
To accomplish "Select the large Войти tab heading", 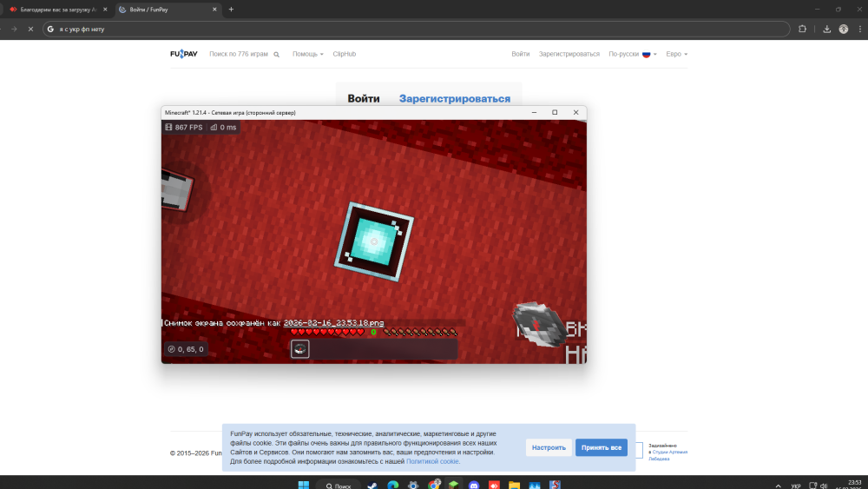I will [364, 98].
